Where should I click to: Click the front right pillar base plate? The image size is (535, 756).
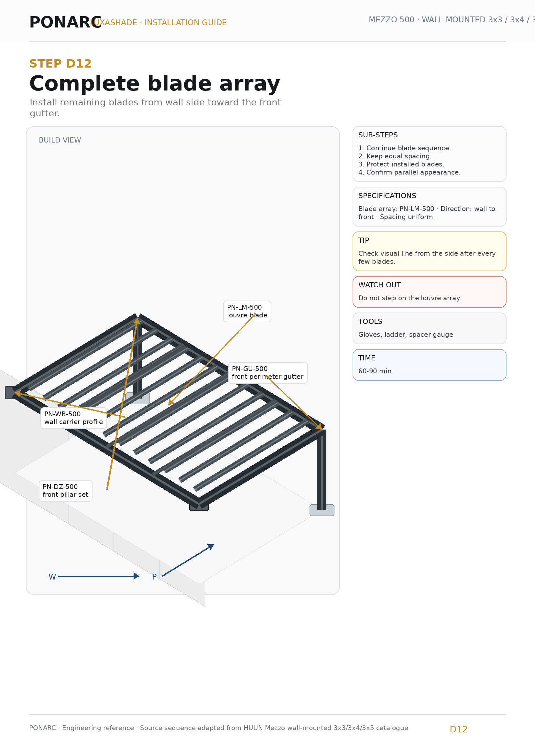coord(322,510)
